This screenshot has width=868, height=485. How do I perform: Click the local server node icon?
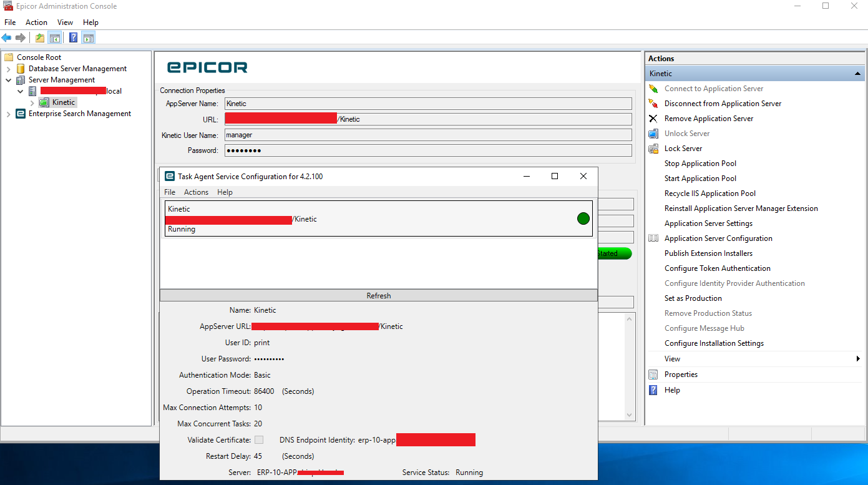32,91
